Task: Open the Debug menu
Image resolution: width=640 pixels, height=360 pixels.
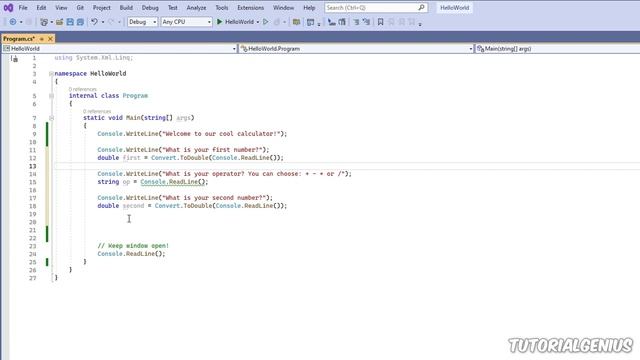Action: (x=150, y=8)
